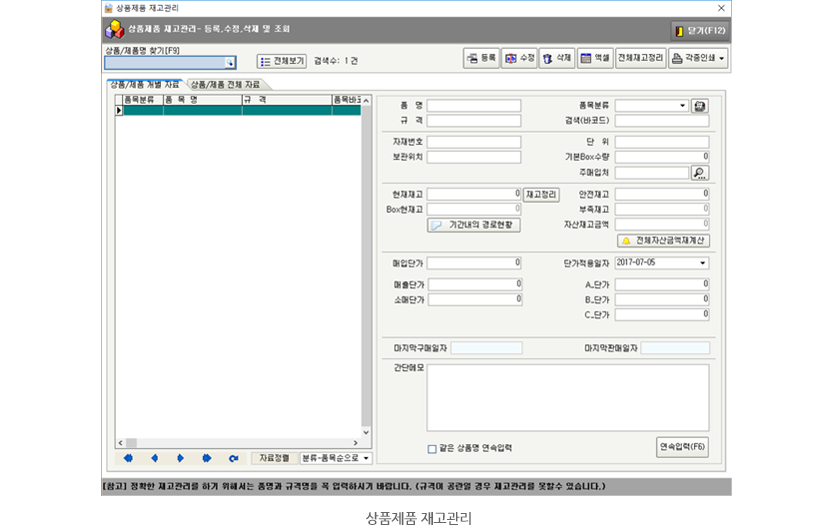This screenshot has height=526, width=835.
Task: Go to the first record navigation arrow
Action: [x=128, y=458]
